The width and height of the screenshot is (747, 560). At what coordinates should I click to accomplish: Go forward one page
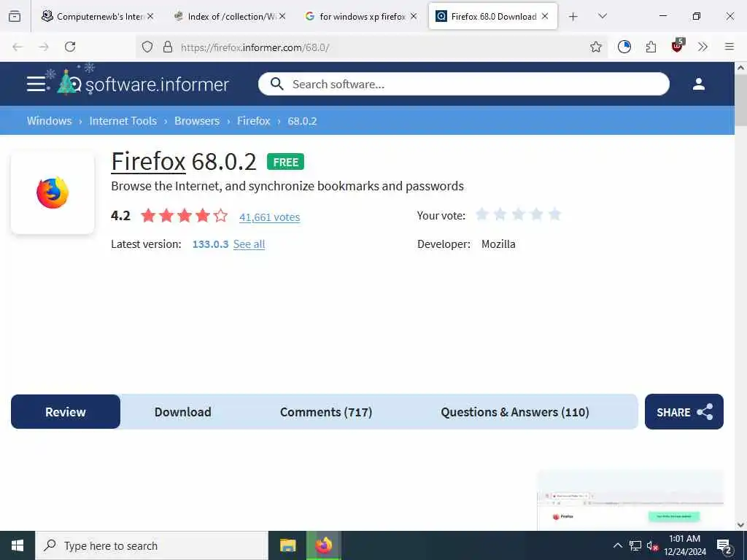[x=44, y=47]
